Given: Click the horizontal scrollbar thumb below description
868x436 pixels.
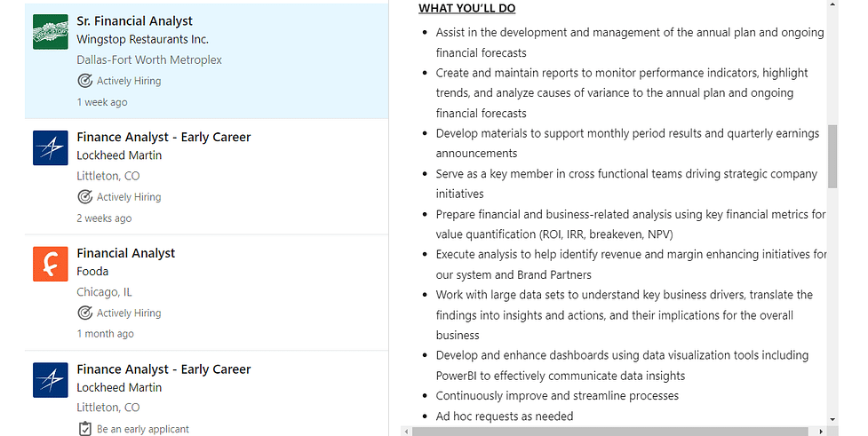Looking at the screenshot, I should [x=610, y=432].
